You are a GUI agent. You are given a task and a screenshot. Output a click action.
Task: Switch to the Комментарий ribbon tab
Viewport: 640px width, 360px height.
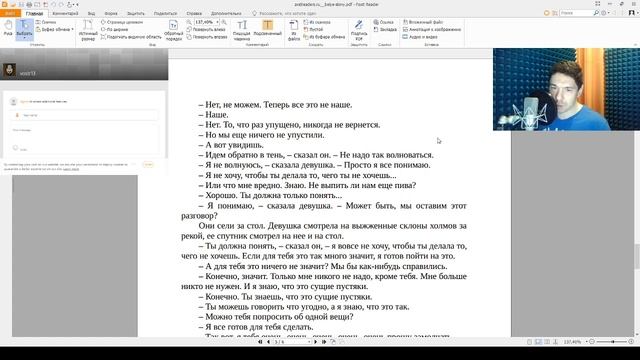(x=65, y=13)
